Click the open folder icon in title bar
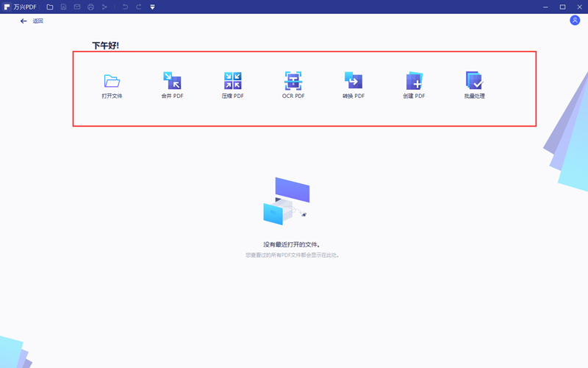588x368 pixels. coord(50,7)
